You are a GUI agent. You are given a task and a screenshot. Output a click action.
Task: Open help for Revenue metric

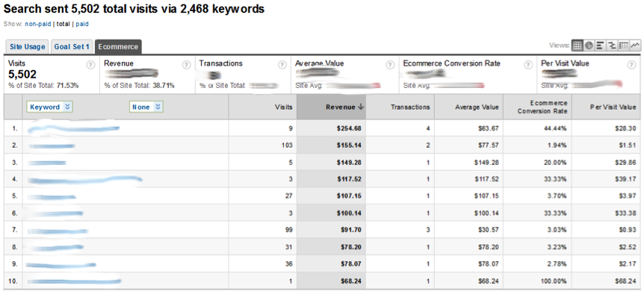coord(187,65)
